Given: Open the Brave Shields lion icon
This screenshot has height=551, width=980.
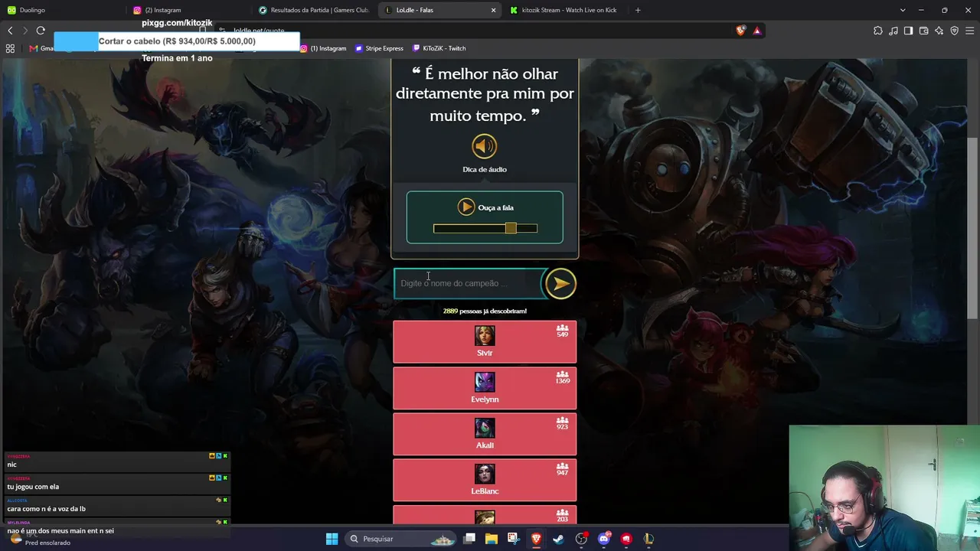Looking at the screenshot, I should 740,31.
